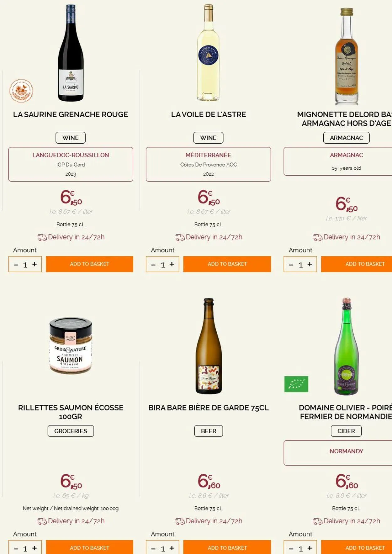The width and height of the screenshot is (392, 554).
Task: View the La Voile de l'Astre bottle image
Action: point(209,53)
